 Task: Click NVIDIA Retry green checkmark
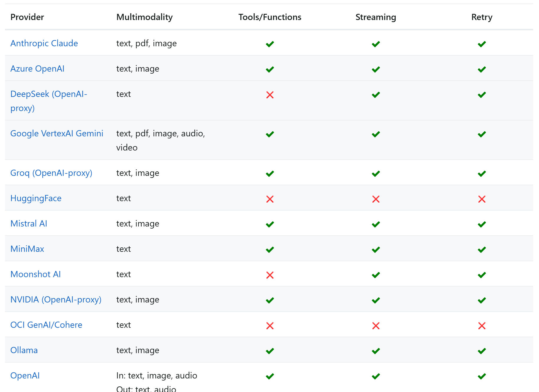click(x=482, y=300)
